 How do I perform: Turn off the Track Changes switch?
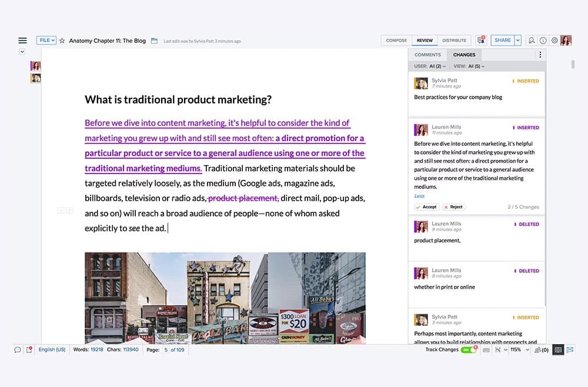click(468, 349)
